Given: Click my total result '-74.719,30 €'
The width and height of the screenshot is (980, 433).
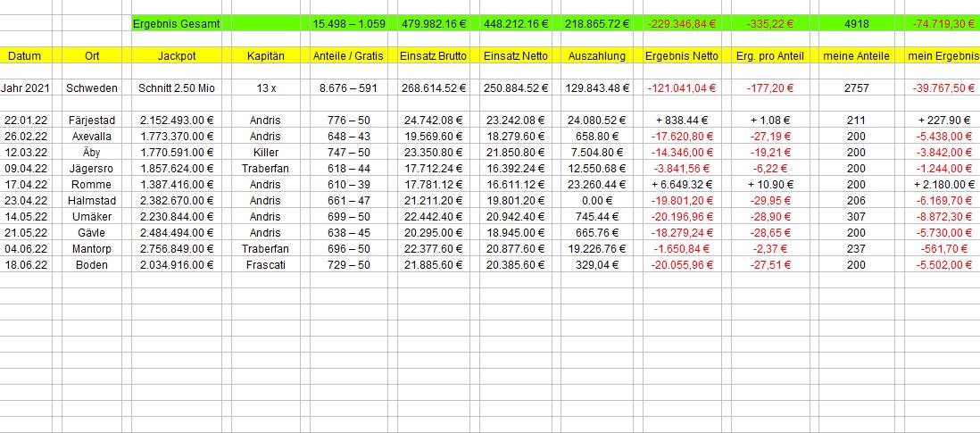Looking at the screenshot, I should [943, 24].
